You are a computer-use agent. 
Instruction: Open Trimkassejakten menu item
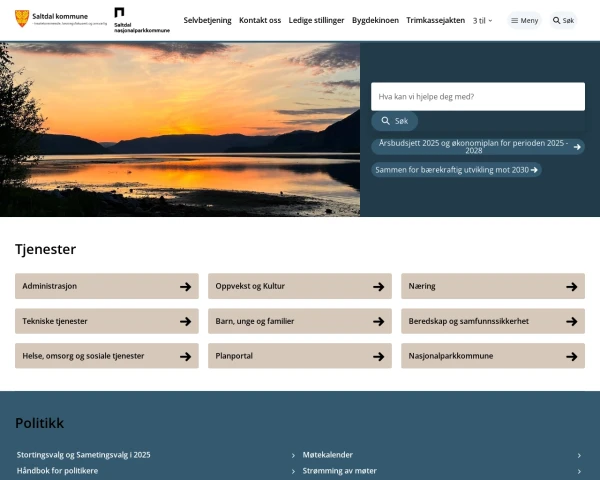[435, 20]
